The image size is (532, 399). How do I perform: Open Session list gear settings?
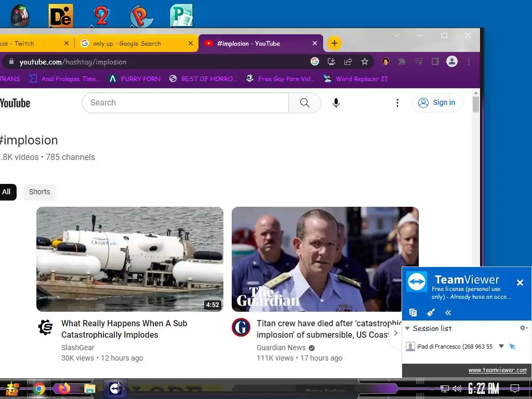[524, 328]
